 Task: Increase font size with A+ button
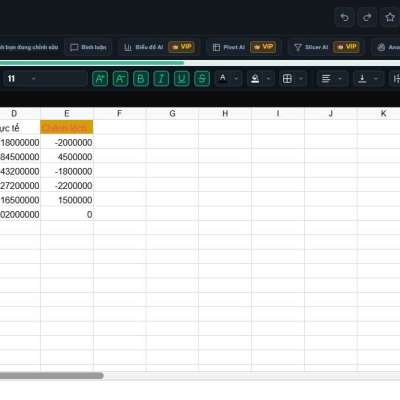(100, 79)
